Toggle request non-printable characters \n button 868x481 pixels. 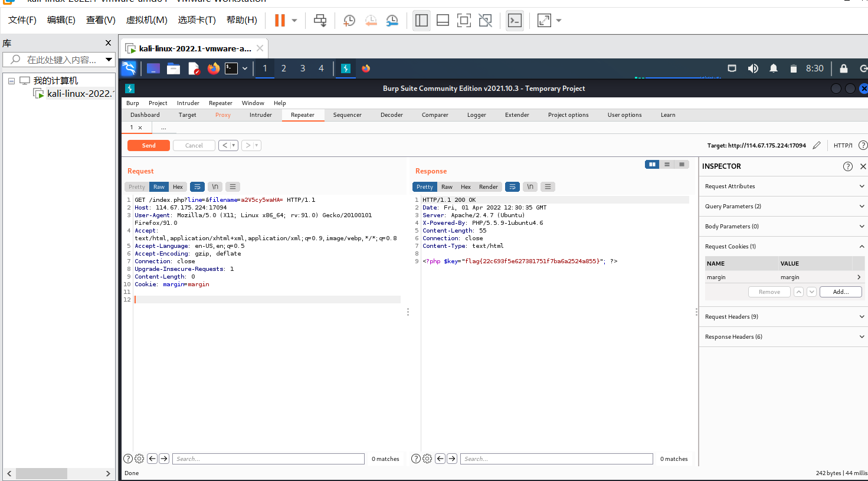pos(215,186)
